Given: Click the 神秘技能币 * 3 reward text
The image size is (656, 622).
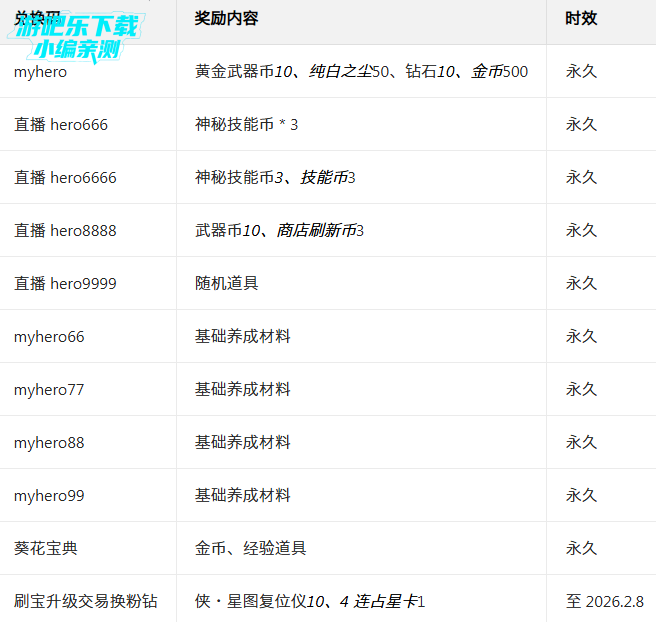Looking at the screenshot, I should (246, 125).
